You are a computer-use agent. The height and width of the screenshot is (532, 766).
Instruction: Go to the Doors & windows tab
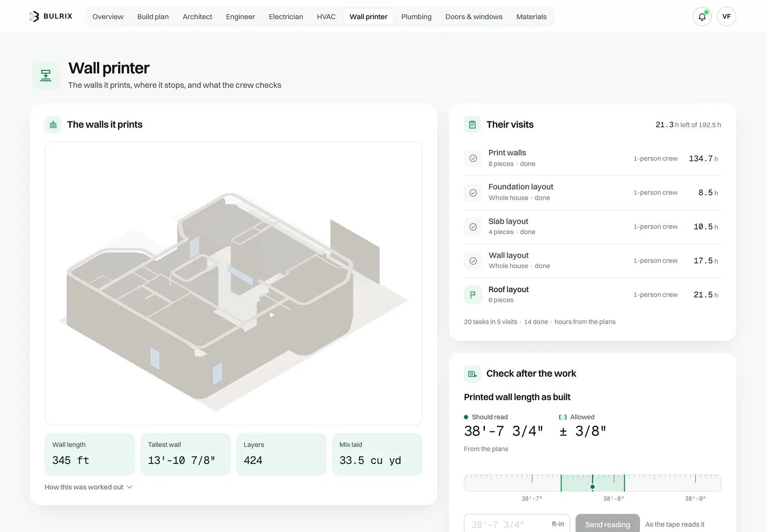(x=474, y=17)
